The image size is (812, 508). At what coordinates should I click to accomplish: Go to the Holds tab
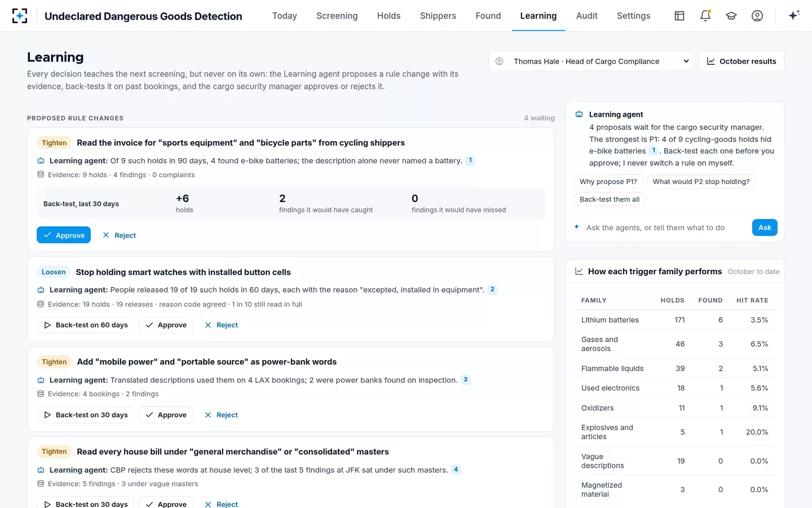coord(389,16)
